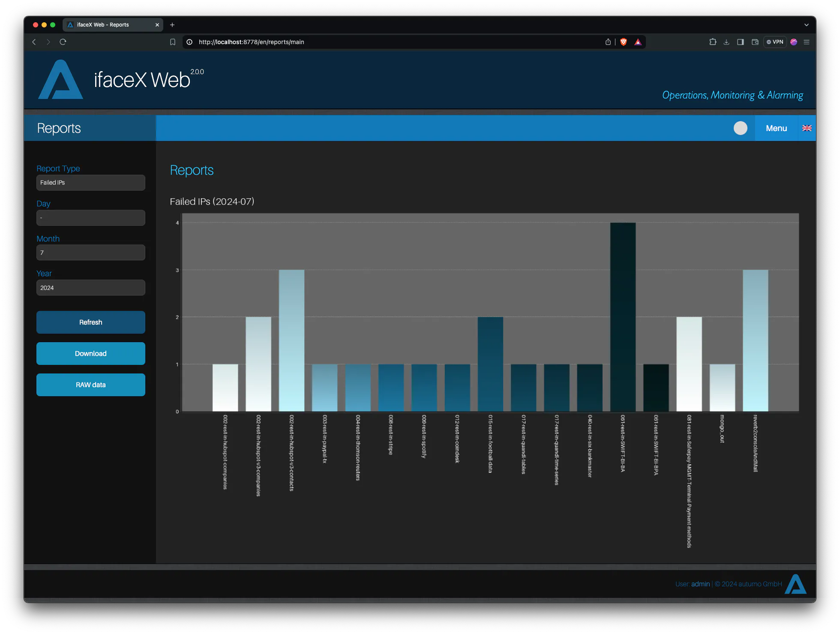Open the Report Type dropdown
Viewport: 840px width, 639px height.
[90, 182]
